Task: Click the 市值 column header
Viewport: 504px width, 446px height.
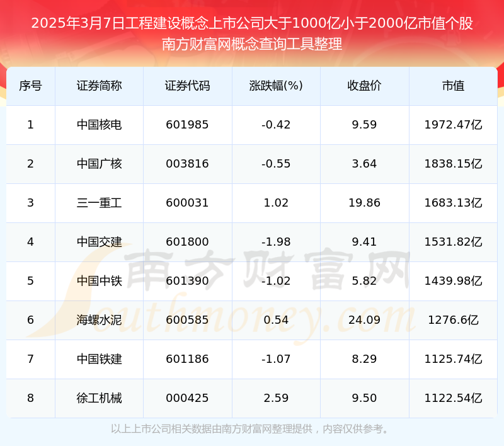Action: tap(453, 86)
